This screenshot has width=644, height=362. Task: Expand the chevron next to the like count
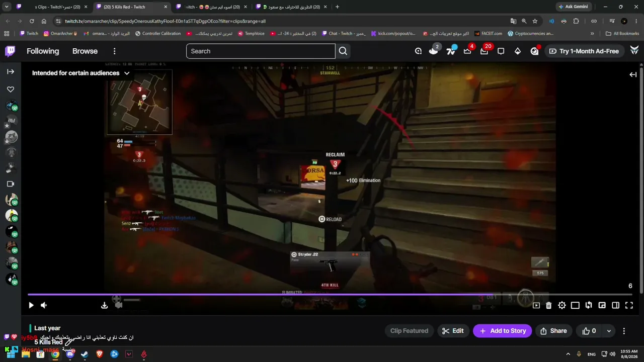pyautogui.click(x=609, y=331)
